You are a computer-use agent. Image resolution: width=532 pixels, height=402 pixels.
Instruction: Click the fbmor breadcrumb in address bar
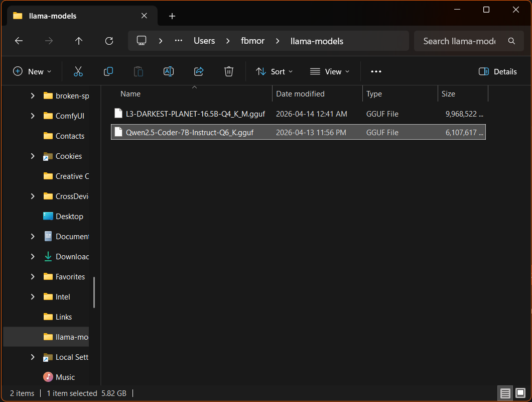(x=252, y=41)
